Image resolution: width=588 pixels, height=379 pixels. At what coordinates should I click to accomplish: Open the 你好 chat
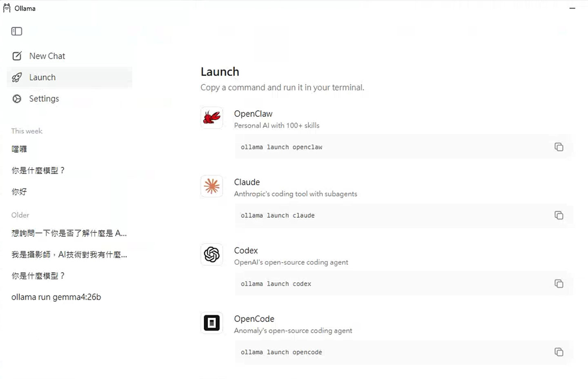19,192
